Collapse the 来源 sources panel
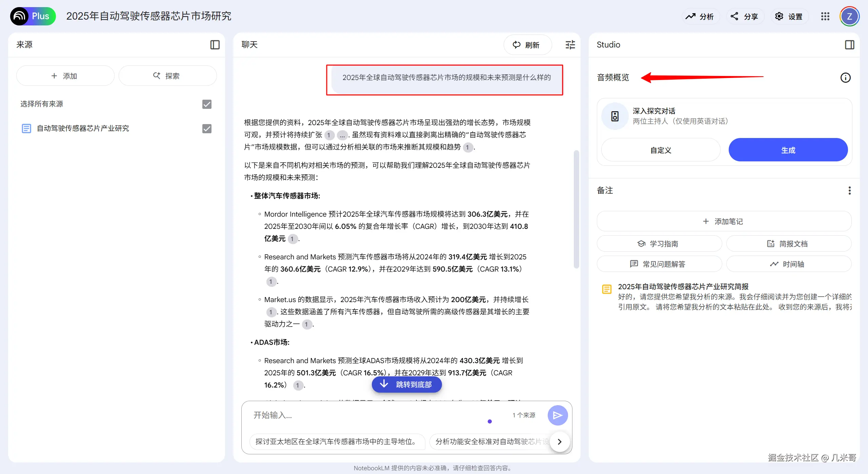The width and height of the screenshot is (868, 474). pos(215,44)
